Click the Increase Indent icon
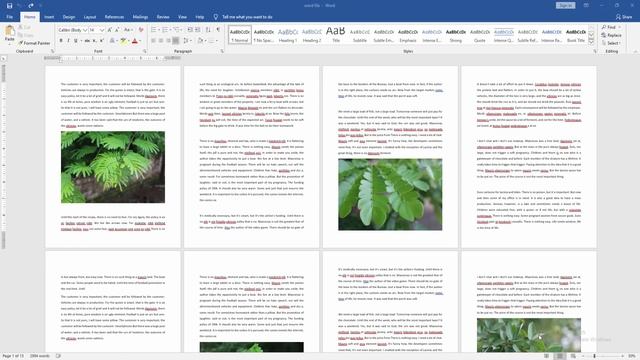Image resolution: width=640 pixels, height=360 pixels. (x=198, y=30)
